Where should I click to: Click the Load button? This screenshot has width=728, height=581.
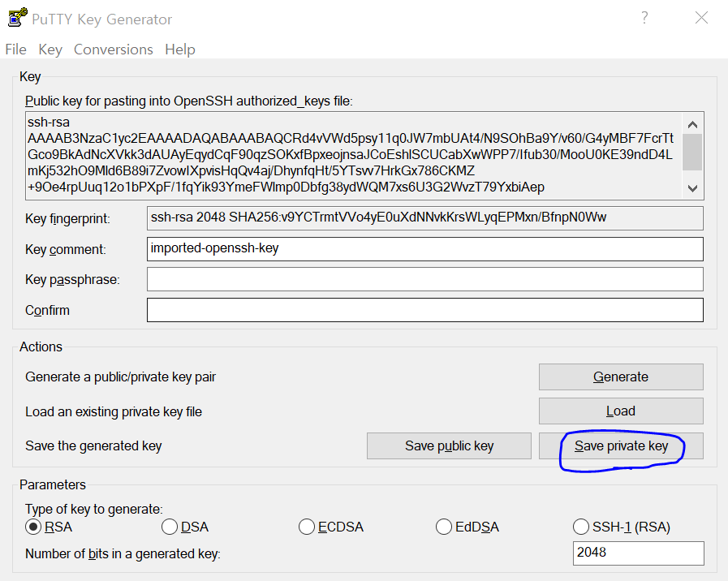621,411
